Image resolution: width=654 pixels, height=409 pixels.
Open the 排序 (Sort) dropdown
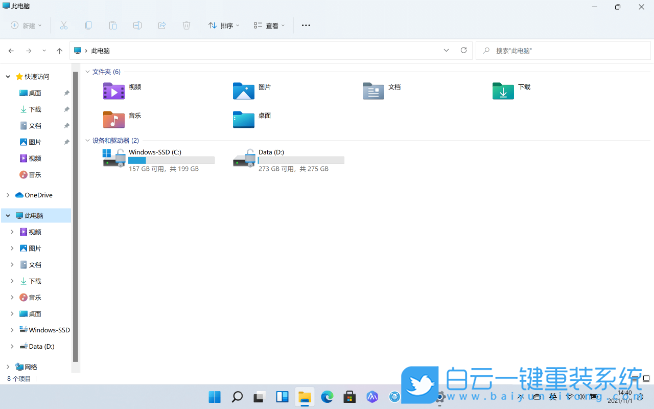224,25
